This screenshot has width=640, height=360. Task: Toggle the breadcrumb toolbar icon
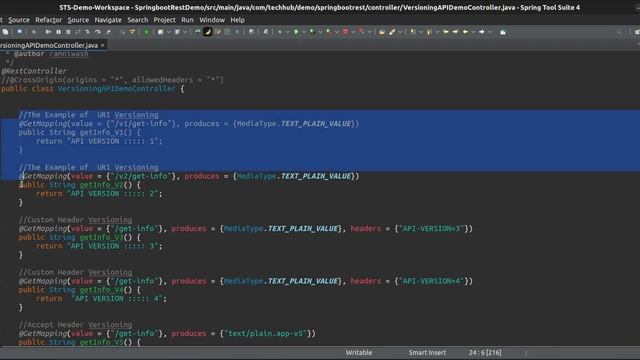198,32
